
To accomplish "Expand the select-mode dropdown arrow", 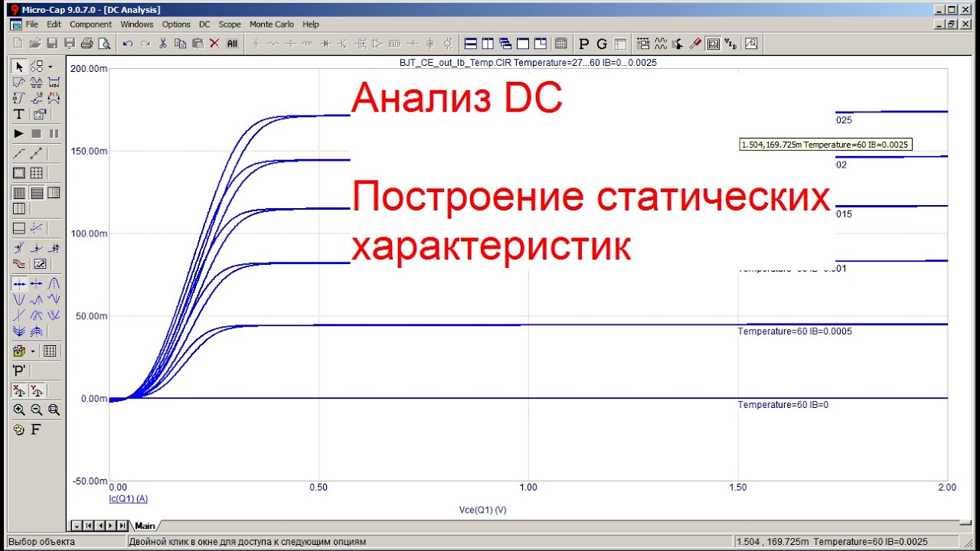I will [51, 67].
